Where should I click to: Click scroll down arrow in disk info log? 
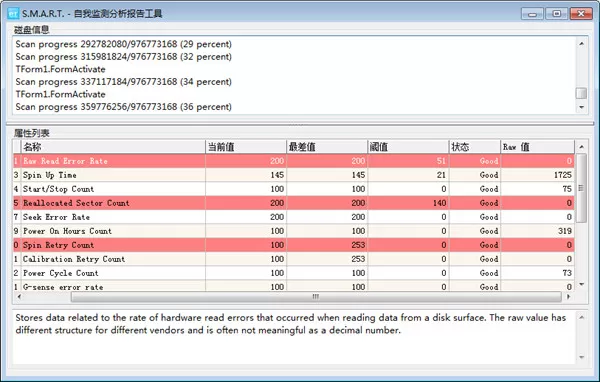[x=581, y=107]
